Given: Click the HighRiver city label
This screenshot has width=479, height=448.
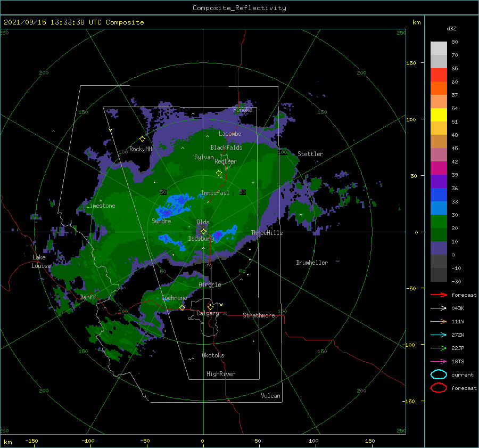Looking at the screenshot, I should 221,374.
